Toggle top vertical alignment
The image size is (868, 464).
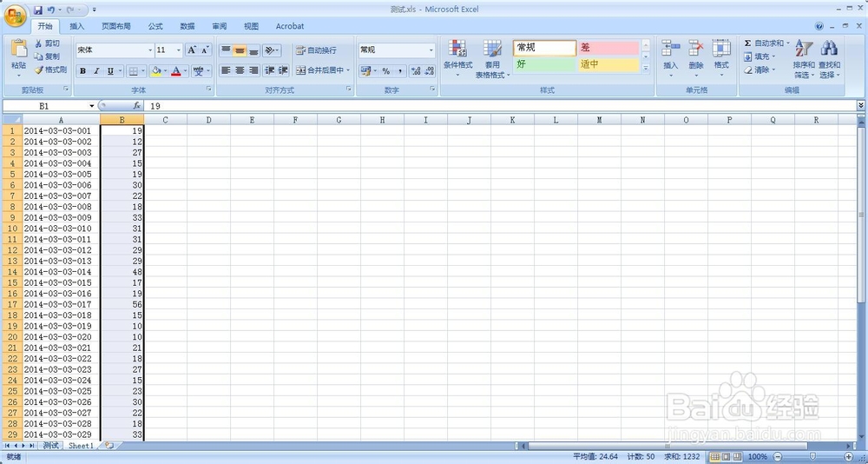point(226,50)
